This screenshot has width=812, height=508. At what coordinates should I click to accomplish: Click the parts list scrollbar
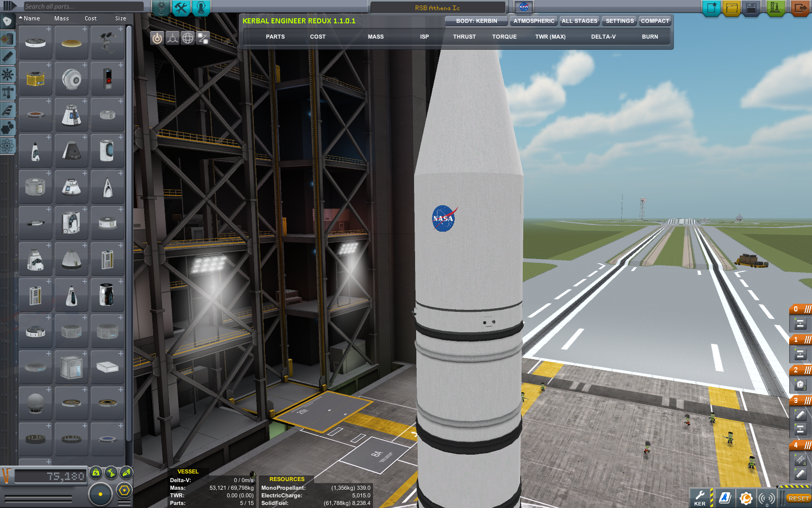129,234
